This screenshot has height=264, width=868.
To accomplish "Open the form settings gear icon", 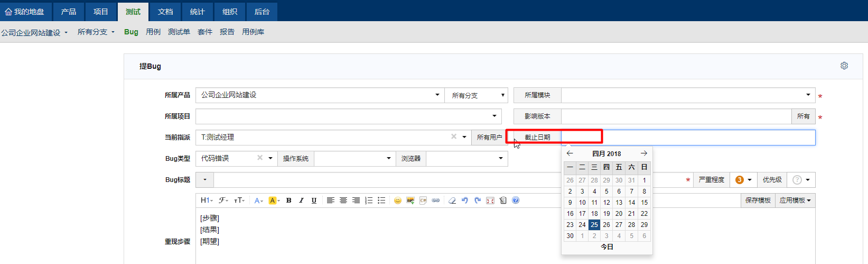I will tap(844, 66).
